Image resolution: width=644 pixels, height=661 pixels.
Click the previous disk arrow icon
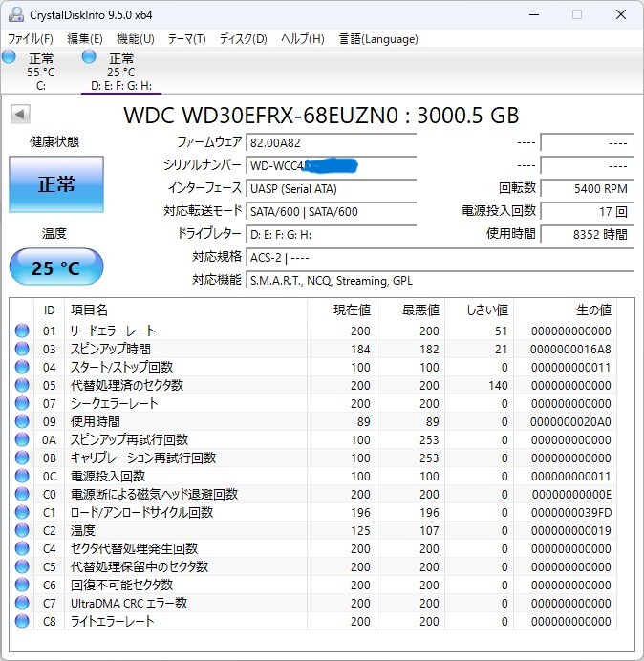coord(20,115)
